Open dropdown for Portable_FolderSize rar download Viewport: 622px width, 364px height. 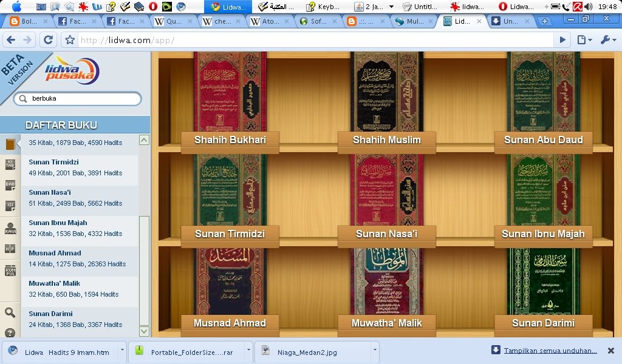coord(248,350)
